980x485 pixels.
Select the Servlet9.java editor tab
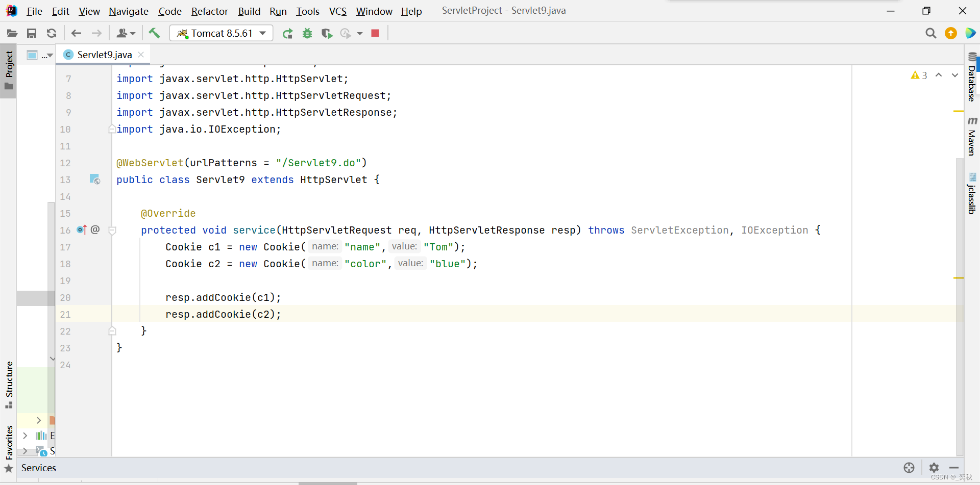pyautogui.click(x=104, y=55)
